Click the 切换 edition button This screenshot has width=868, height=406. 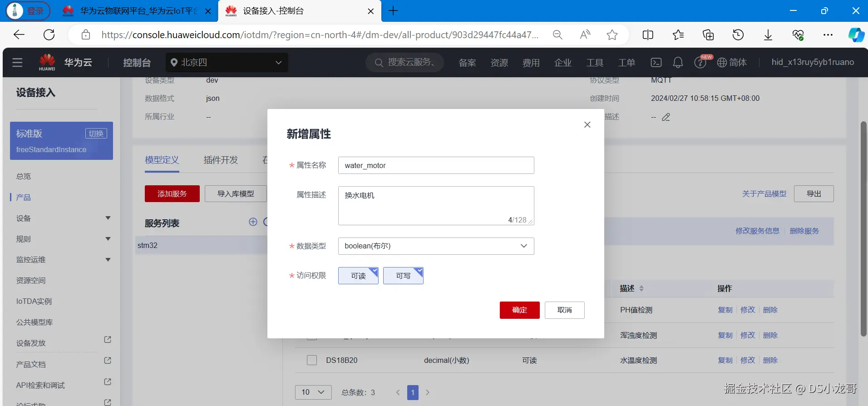[x=96, y=134]
